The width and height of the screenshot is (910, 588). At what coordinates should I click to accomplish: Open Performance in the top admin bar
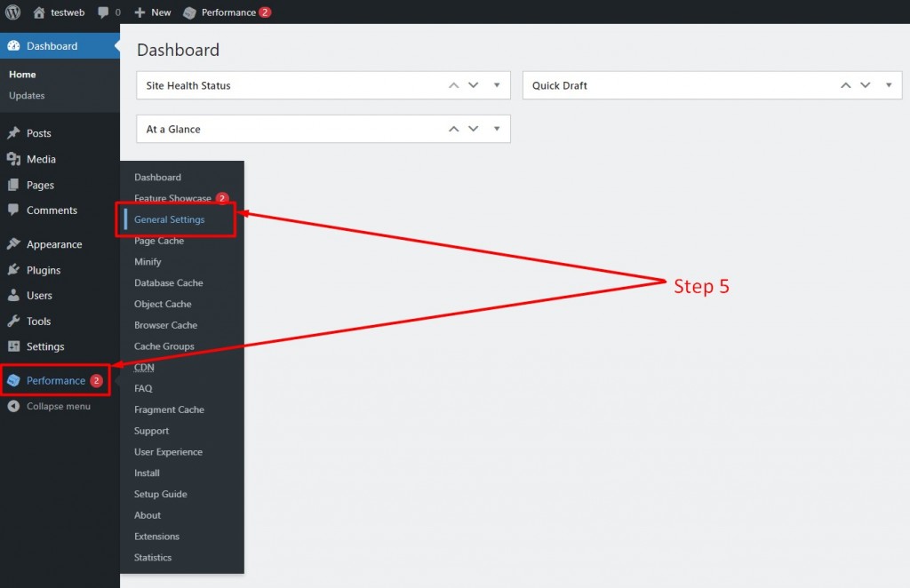(x=227, y=12)
